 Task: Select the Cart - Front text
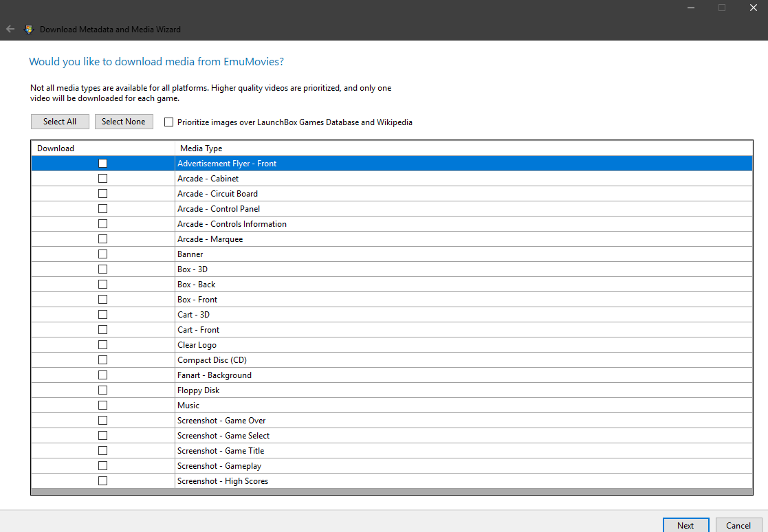point(199,330)
